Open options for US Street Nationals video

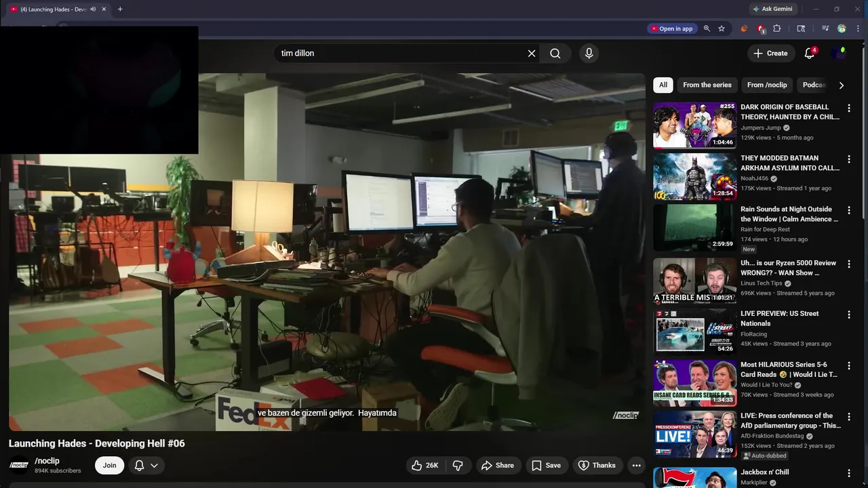pos(848,315)
